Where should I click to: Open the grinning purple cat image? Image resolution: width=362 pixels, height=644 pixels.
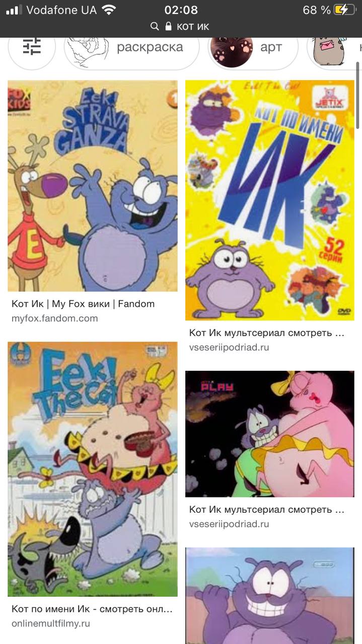pyautogui.click(x=270, y=596)
